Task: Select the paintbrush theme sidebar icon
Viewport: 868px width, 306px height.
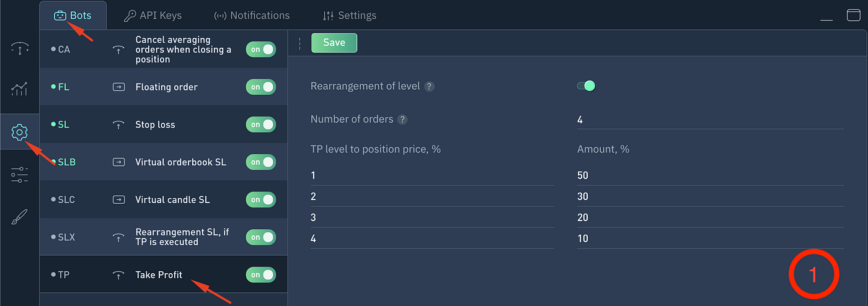Action: tap(19, 217)
